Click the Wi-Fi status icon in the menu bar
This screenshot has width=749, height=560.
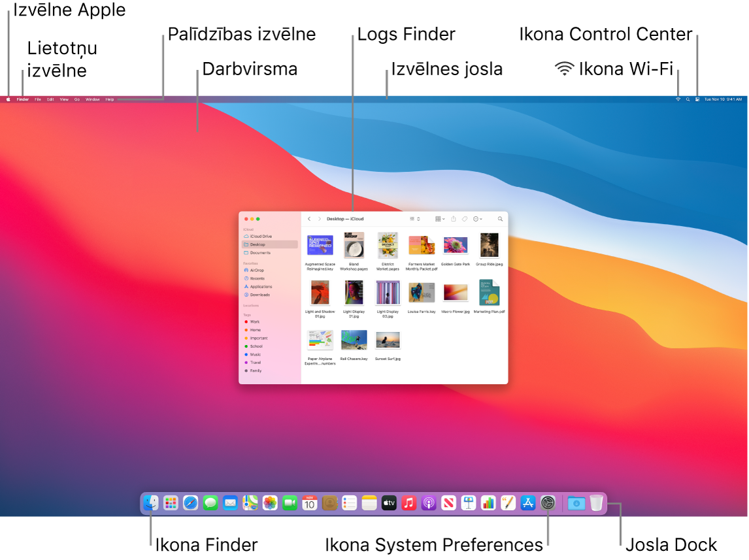click(x=678, y=99)
